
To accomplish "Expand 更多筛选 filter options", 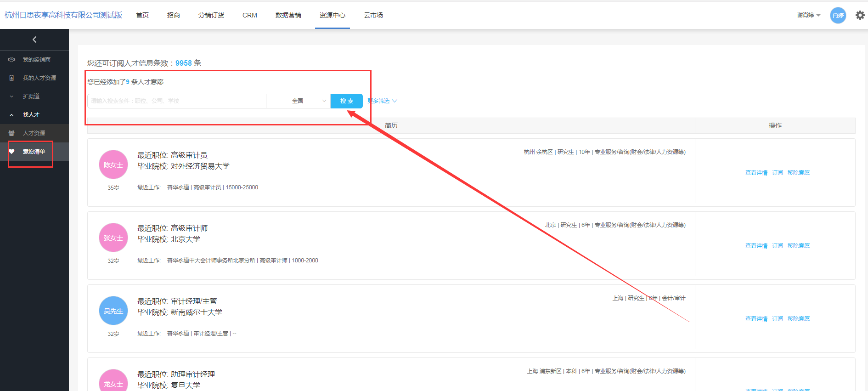I will 382,101.
